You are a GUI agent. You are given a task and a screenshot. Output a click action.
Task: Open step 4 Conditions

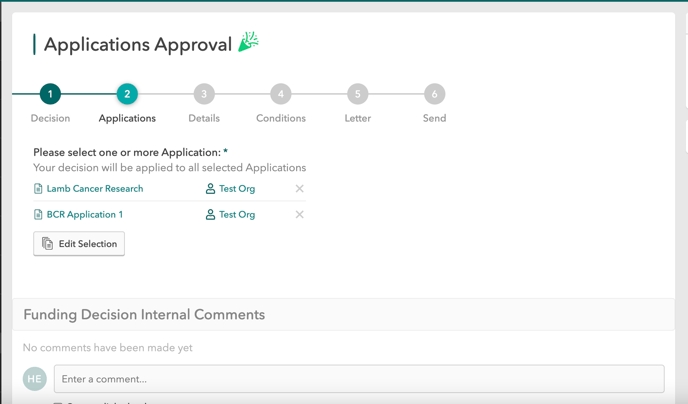point(281,94)
